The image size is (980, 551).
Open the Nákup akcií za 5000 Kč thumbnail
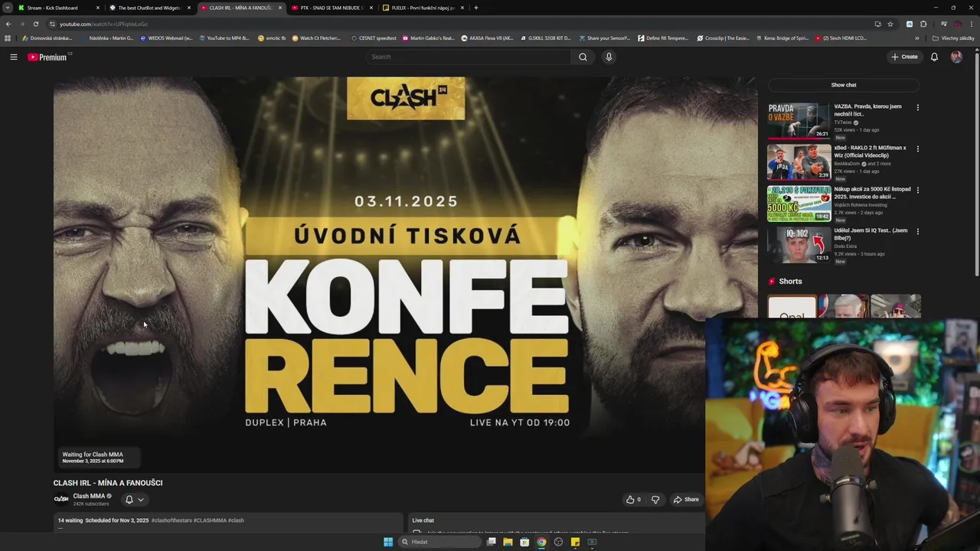tap(799, 204)
